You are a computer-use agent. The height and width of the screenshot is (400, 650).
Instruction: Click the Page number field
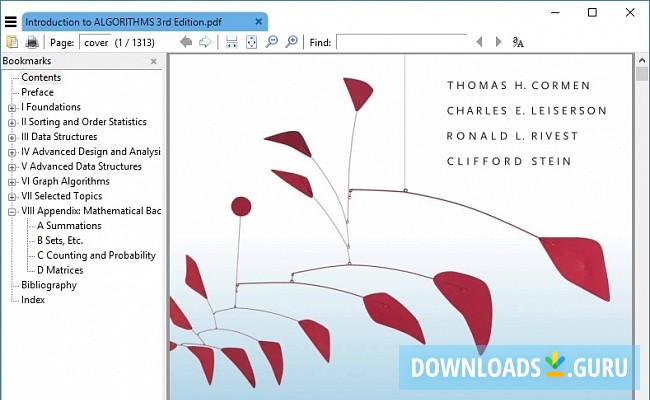point(95,42)
